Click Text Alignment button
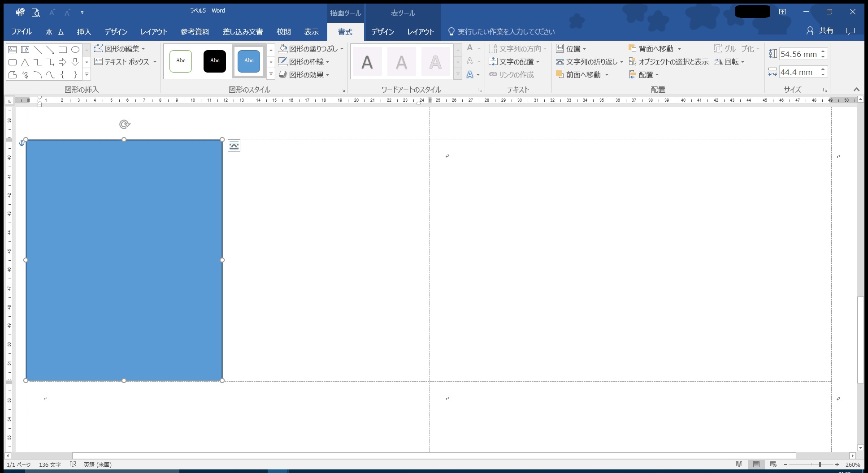This screenshot has width=868, height=473. coord(514,62)
